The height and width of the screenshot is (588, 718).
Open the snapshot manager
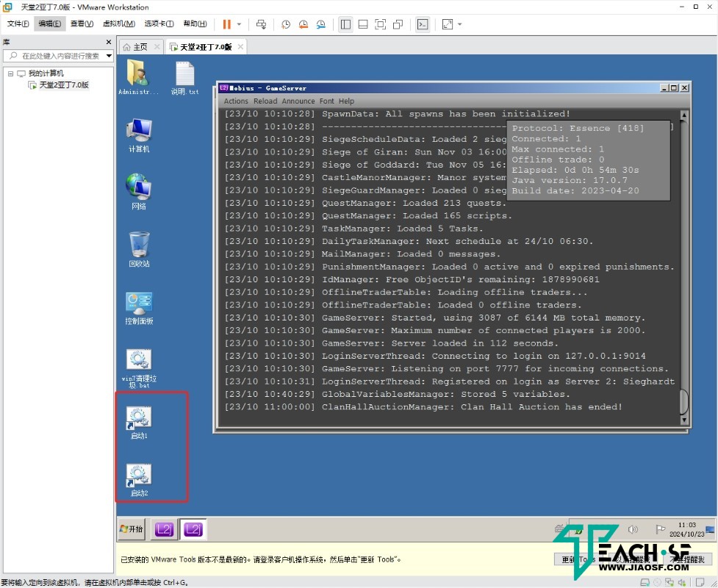coord(321,24)
